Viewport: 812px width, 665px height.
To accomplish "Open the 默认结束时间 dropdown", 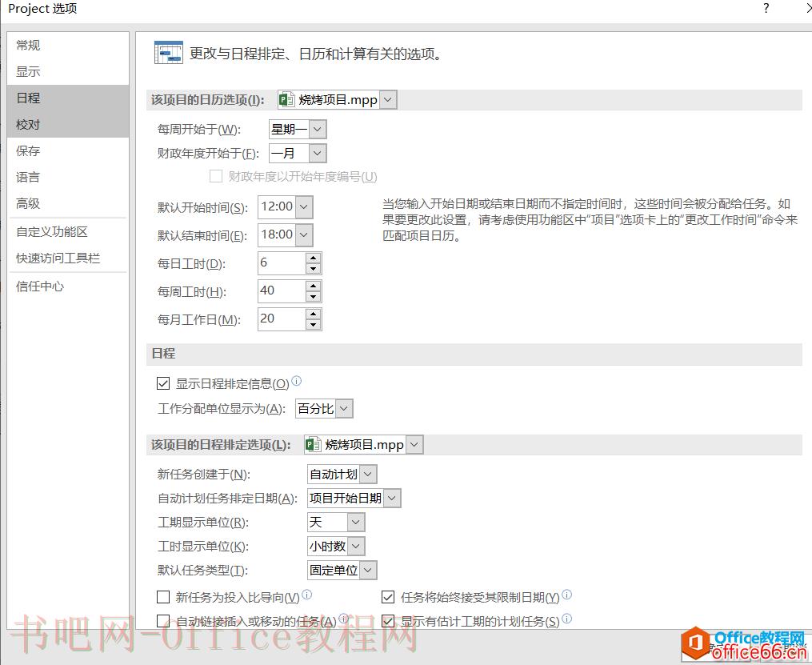I will tap(304, 235).
